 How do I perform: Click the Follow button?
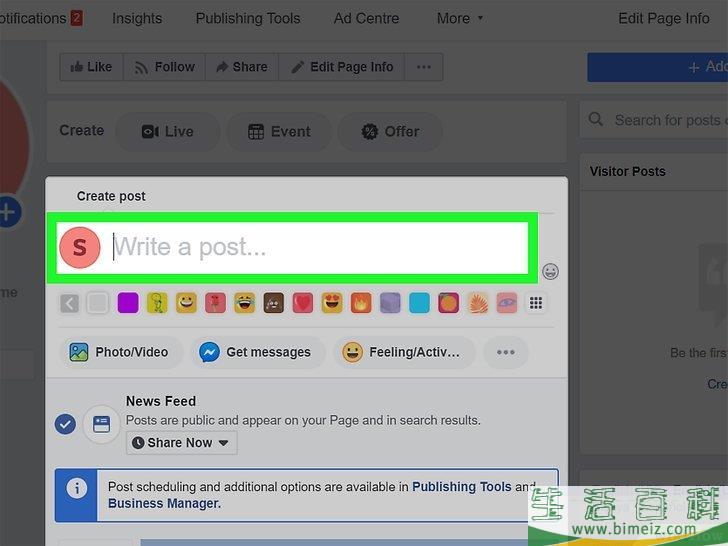[164, 67]
